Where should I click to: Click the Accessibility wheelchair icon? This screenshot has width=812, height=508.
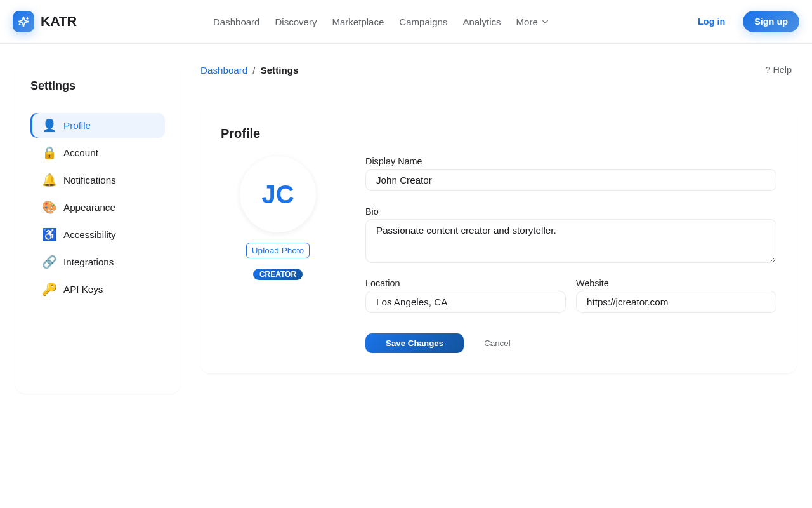49,235
